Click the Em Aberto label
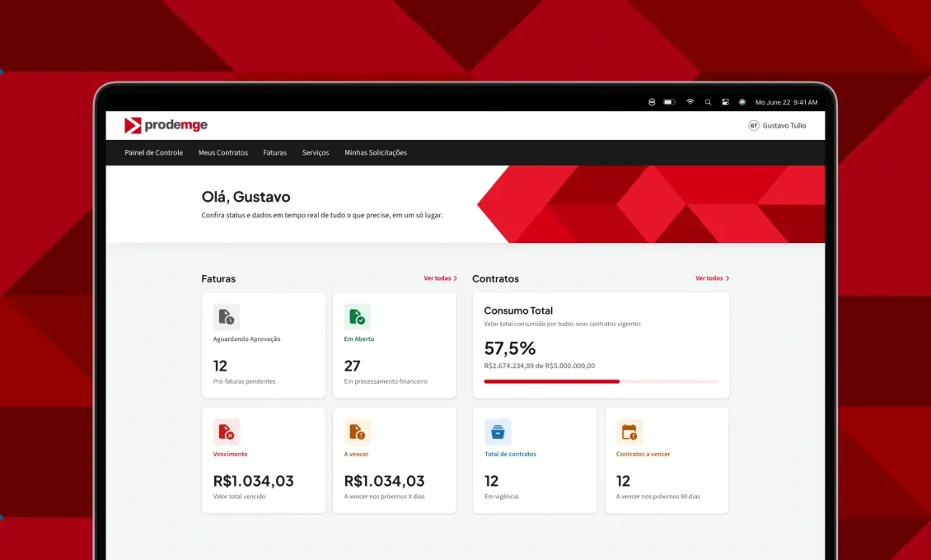Screen dimensions: 931x560 pos(359,339)
